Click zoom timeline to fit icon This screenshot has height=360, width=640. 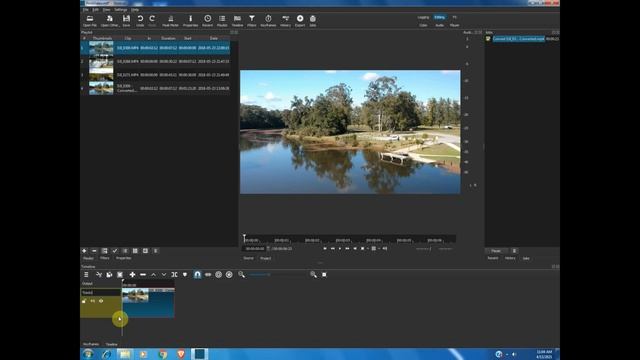pos(324,275)
